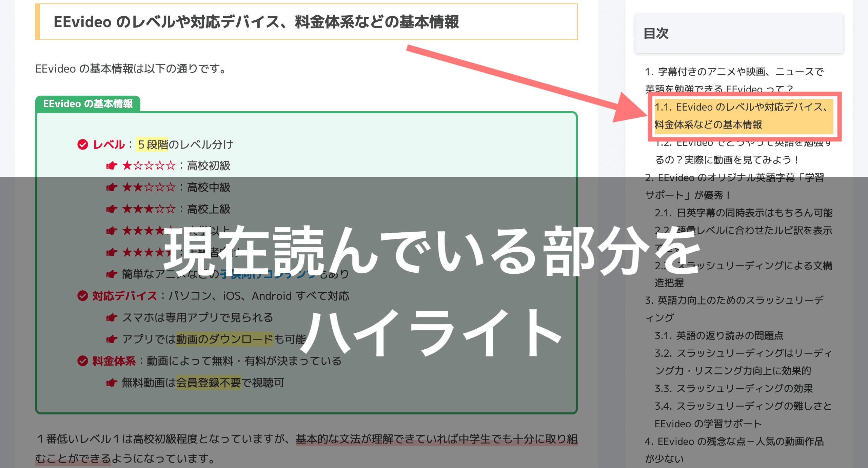
Task: Click pointing hand icon beside 高校上級
Action: [x=112, y=209]
